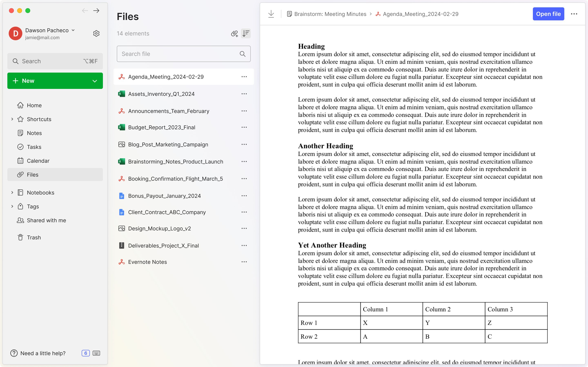This screenshot has width=588, height=367.
Task: Open Calendar from the sidebar
Action: [38, 160]
